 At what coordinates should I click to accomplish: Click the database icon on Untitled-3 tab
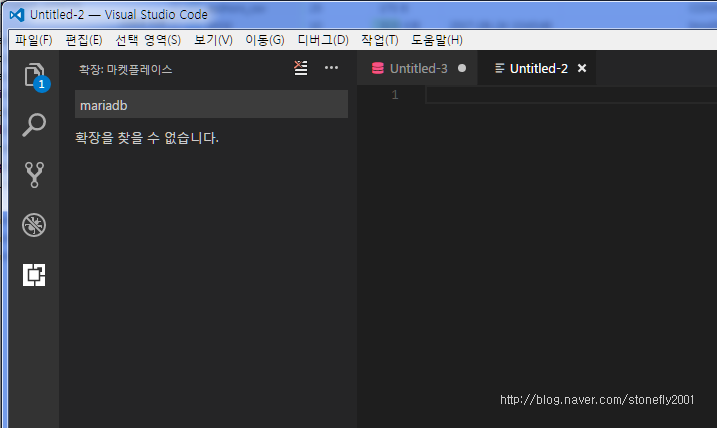pyautogui.click(x=378, y=68)
